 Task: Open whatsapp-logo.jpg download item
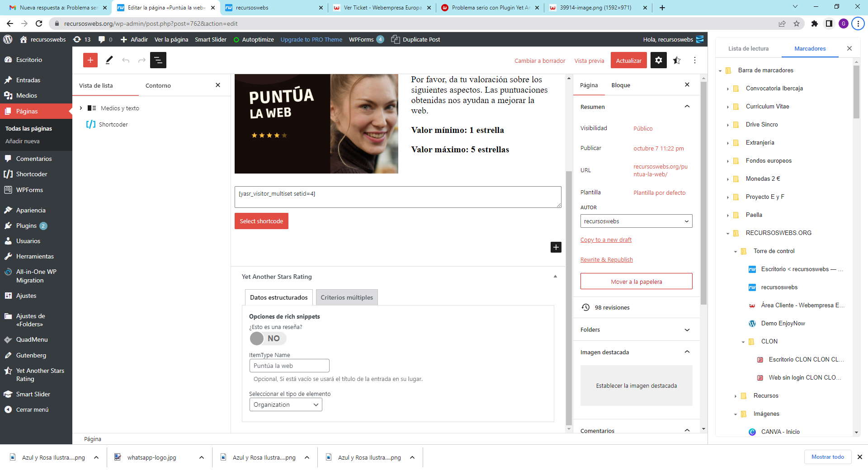click(x=152, y=457)
